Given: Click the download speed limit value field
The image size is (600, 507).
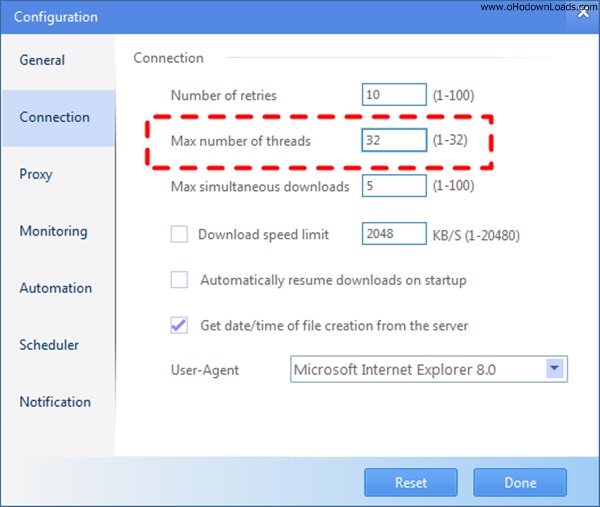Looking at the screenshot, I should [394, 233].
